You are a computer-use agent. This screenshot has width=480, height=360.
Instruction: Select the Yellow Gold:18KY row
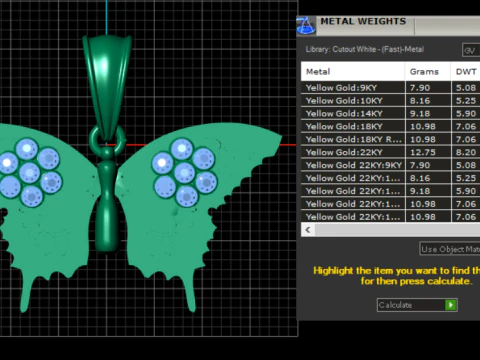click(x=390, y=126)
